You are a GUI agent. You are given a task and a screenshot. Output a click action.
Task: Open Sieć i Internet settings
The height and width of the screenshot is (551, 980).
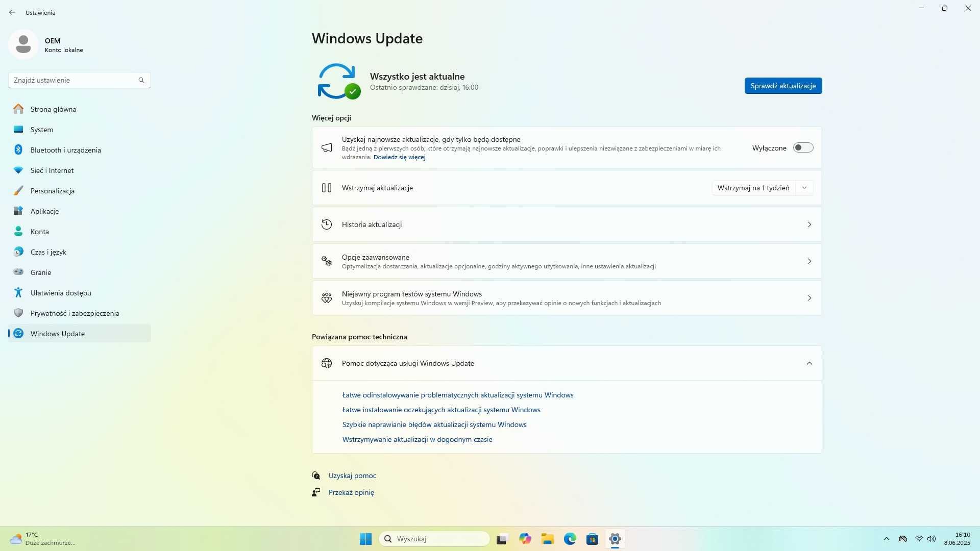pyautogui.click(x=80, y=170)
